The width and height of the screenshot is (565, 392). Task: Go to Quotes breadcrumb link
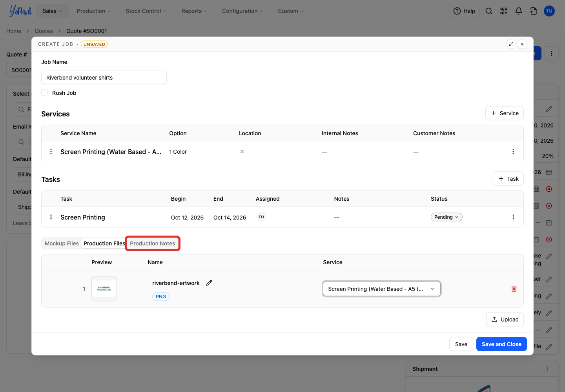[44, 31]
